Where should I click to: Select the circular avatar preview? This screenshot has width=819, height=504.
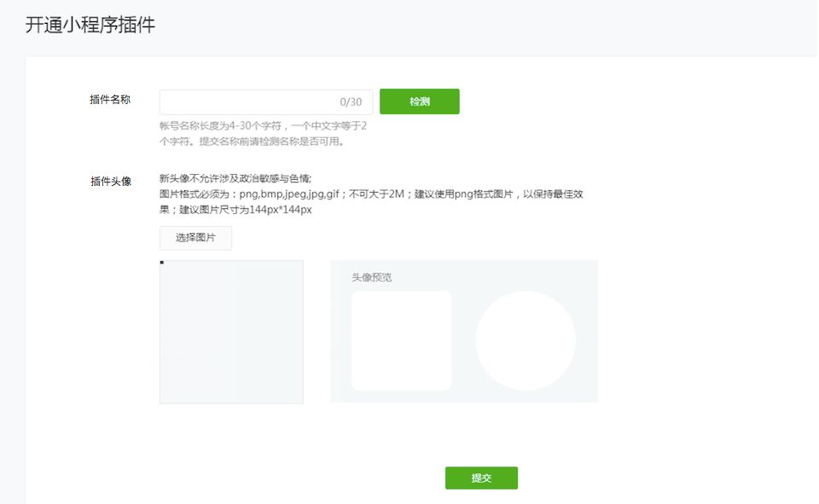526,340
